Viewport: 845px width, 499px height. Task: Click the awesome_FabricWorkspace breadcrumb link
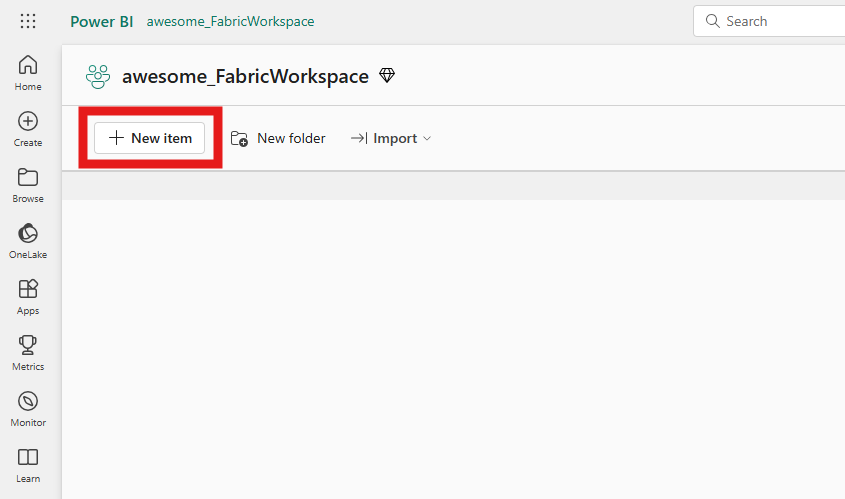pos(231,22)
